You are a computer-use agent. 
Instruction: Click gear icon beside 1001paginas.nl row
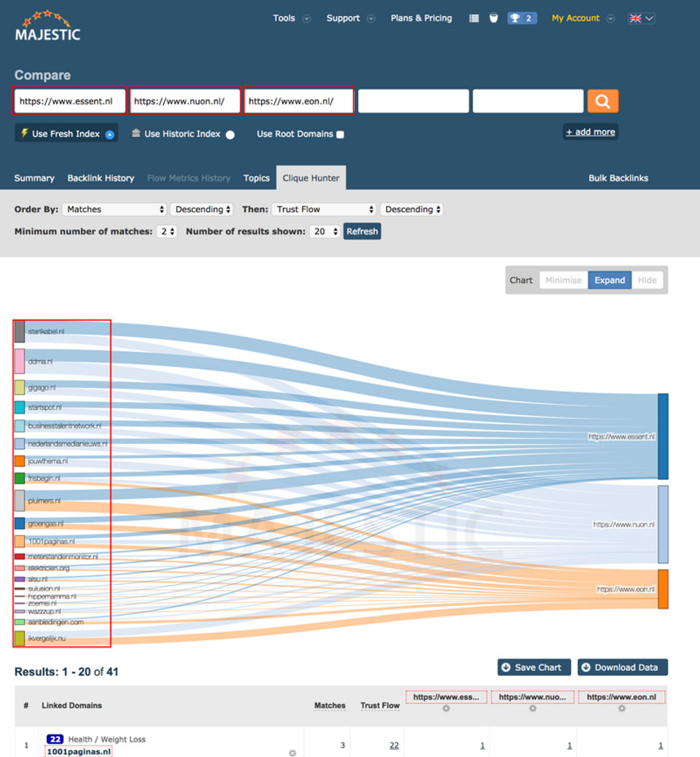click(x=292, y=753)
